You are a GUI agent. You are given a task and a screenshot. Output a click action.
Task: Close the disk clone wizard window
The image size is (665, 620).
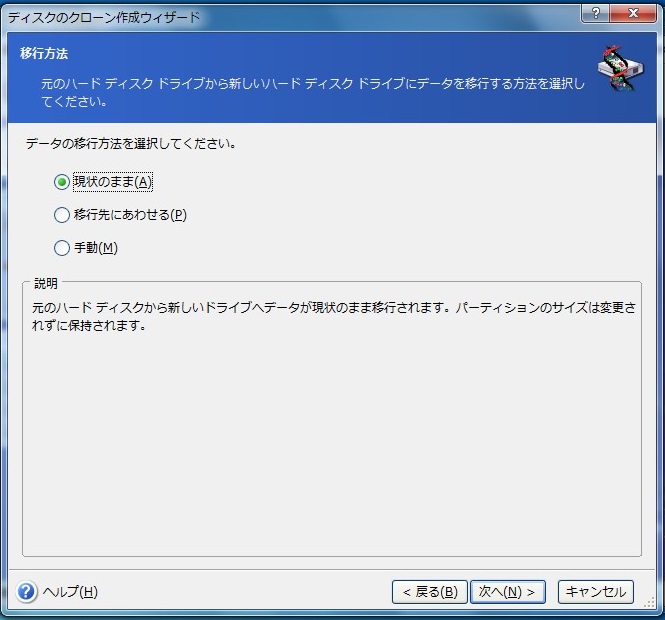[x=633, y=13]
